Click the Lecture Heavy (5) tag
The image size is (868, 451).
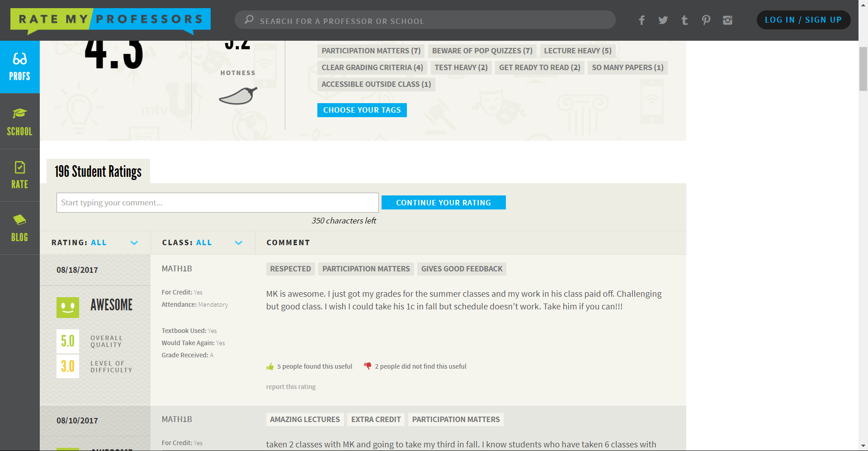click(578, 51)
